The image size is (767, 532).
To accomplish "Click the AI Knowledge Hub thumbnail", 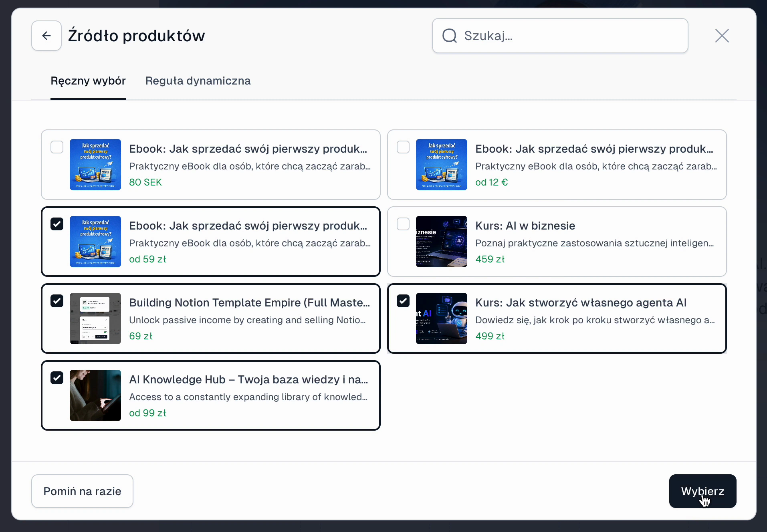I will (x=95, y=395).
